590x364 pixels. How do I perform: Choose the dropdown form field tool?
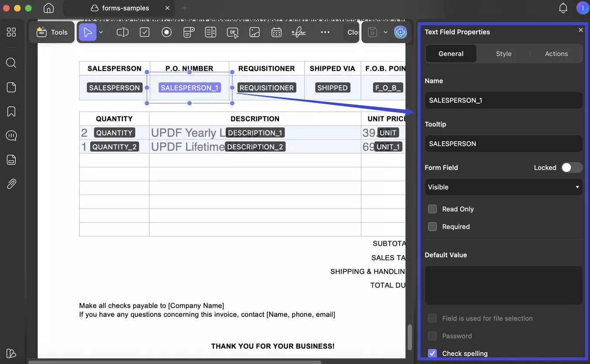(x=189, y=32)
